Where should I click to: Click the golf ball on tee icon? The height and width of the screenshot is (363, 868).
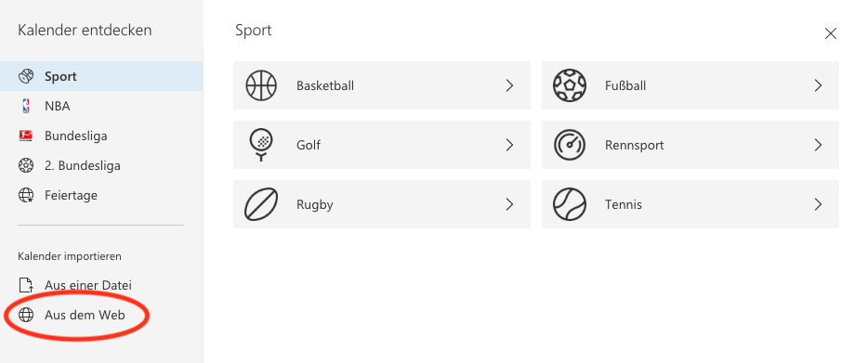[x=261, y=145]
